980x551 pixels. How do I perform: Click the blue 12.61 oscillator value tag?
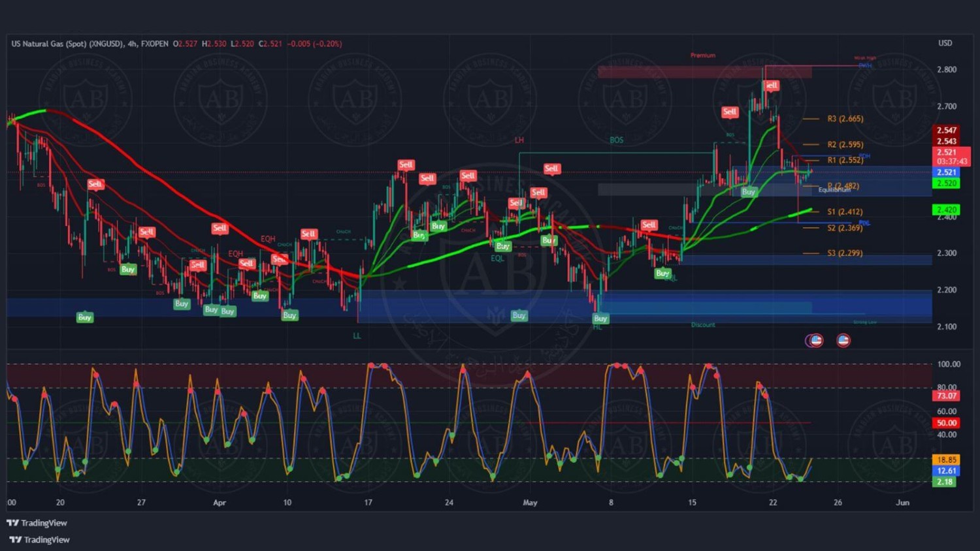[x=947, y=471]
